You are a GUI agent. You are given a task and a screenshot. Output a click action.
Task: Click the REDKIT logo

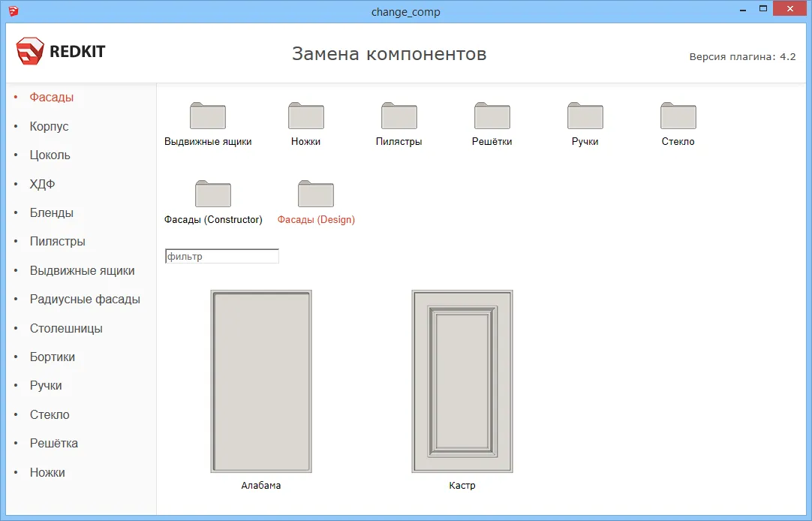61,52
